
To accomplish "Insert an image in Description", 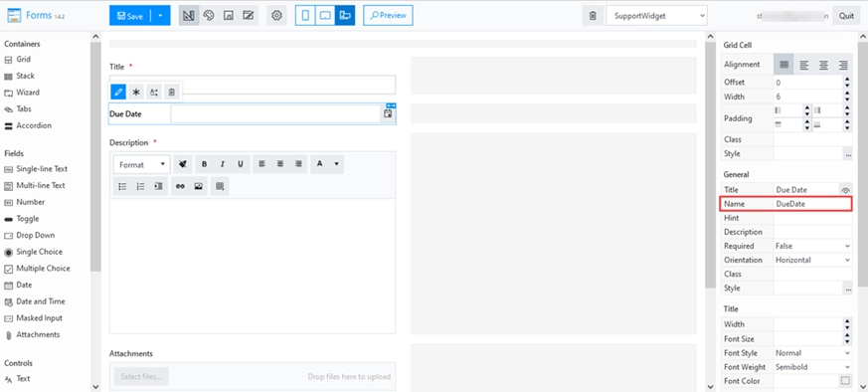I will click(x=198, y=186).
